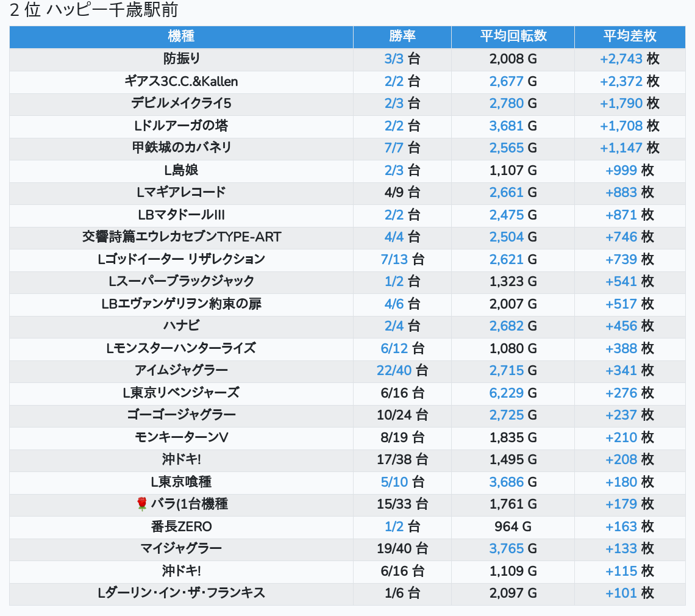Select L東京喰種 machine name
This screenshot has height=616, width=695.
point(181,482)
